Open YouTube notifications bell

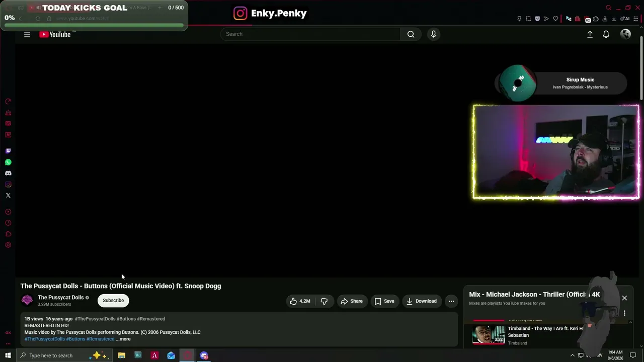click(x=606, y=34)
